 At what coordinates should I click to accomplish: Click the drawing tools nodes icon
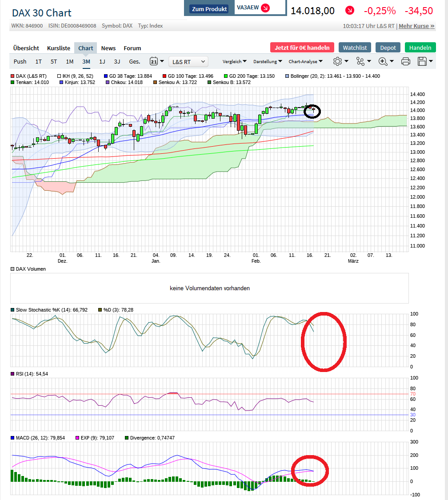click(360, 61)
